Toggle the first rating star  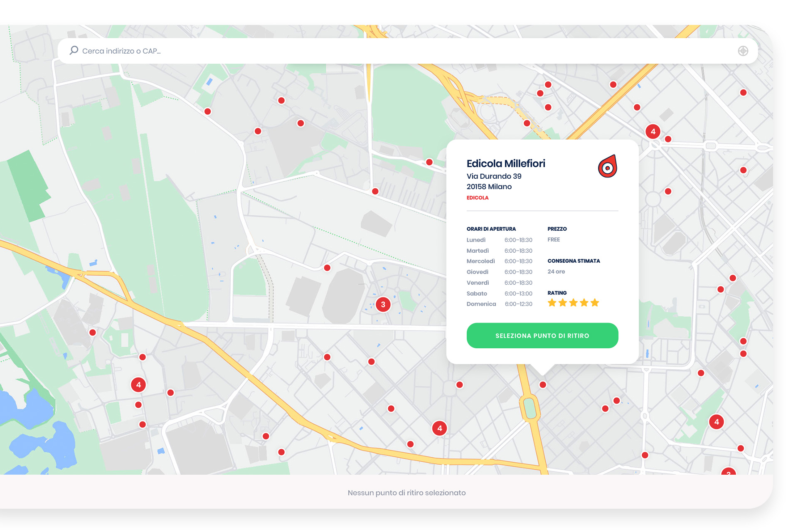pyautogui.click(x=552, y=303)
